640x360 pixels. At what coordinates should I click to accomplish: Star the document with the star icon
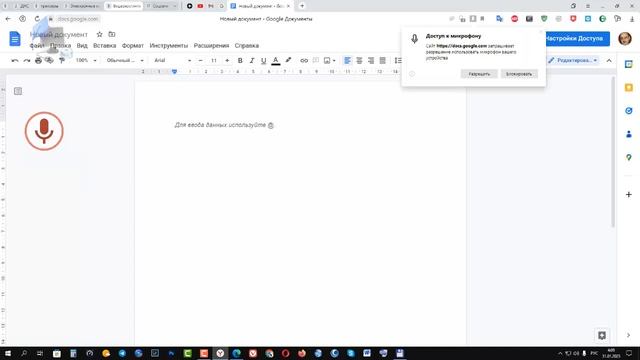coord(99,34)
